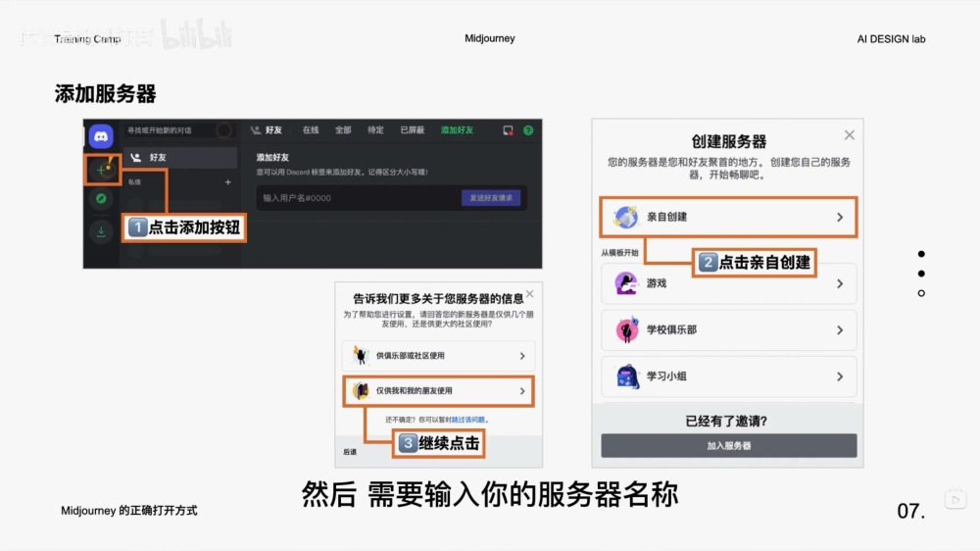The image size is (980, 551).
Task: Open the green 添加好友 tab
Action: pyautogui.click(x=457, y=130)
